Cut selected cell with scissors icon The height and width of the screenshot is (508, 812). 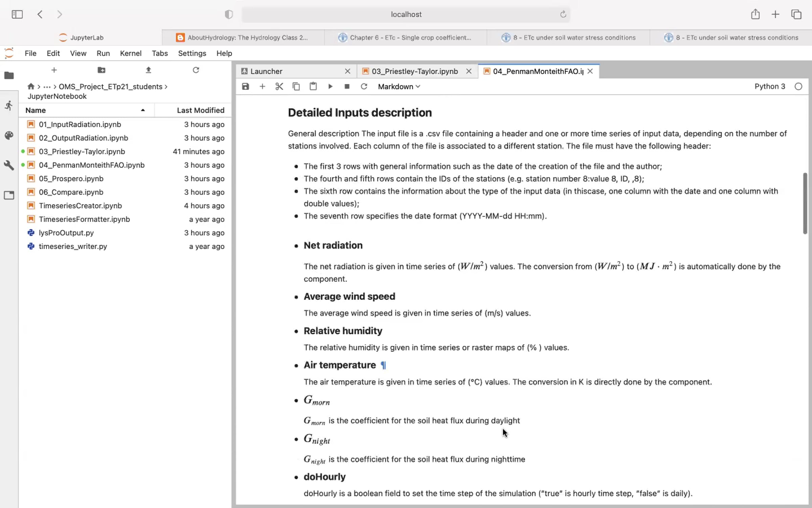[x=279, y=86]
